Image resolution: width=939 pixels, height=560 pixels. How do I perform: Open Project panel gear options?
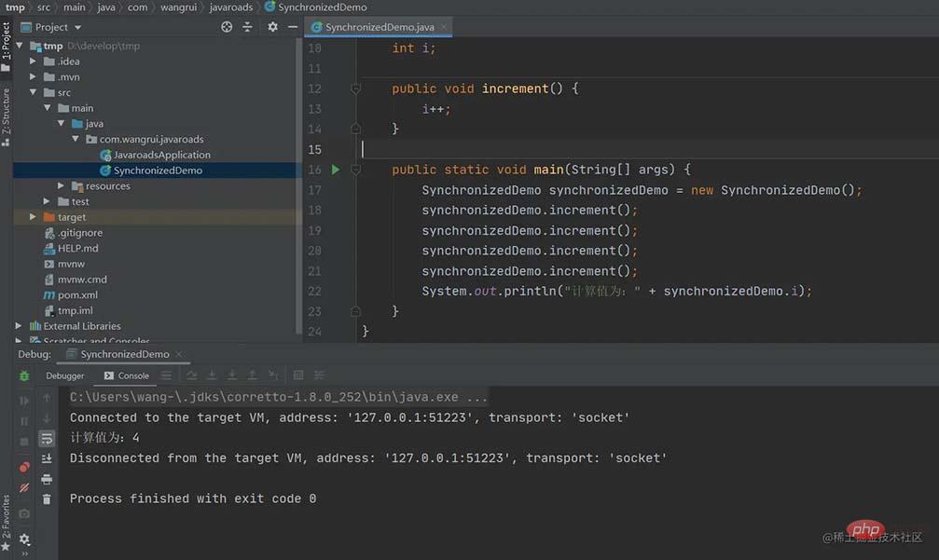(x=272, y=27)
